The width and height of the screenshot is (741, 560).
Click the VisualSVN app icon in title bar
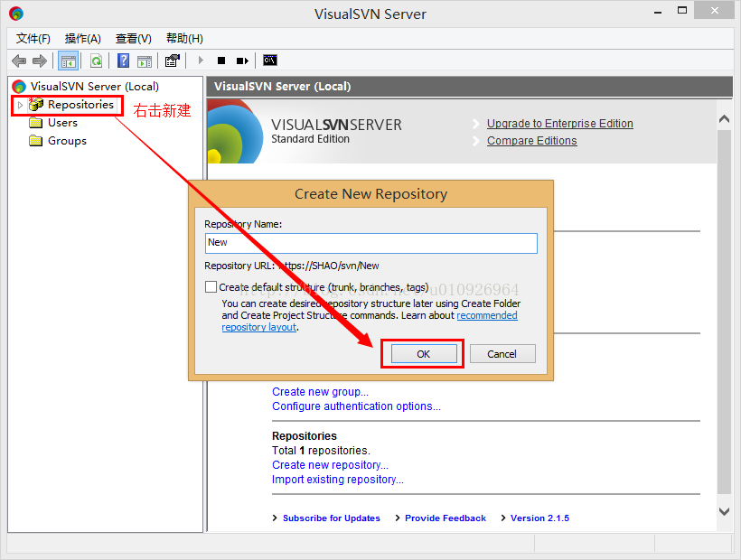16,14
